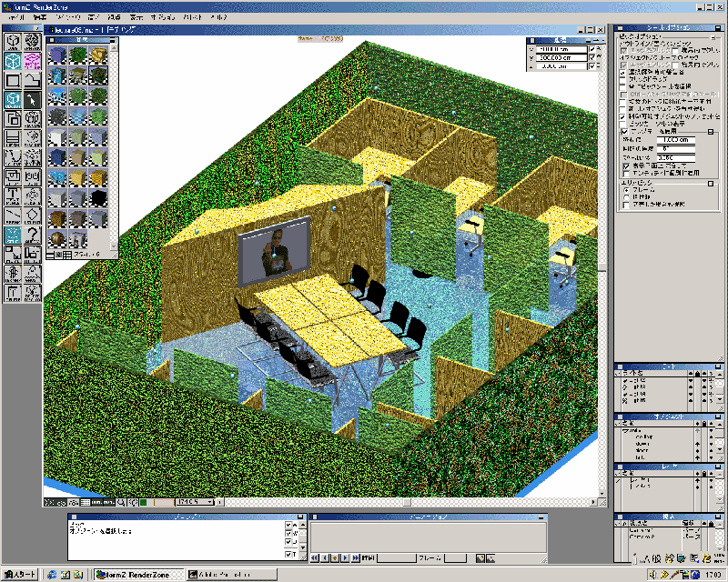Open the 編集 (Edit) menu
This screenshot has height=582, width=728.
39,17
